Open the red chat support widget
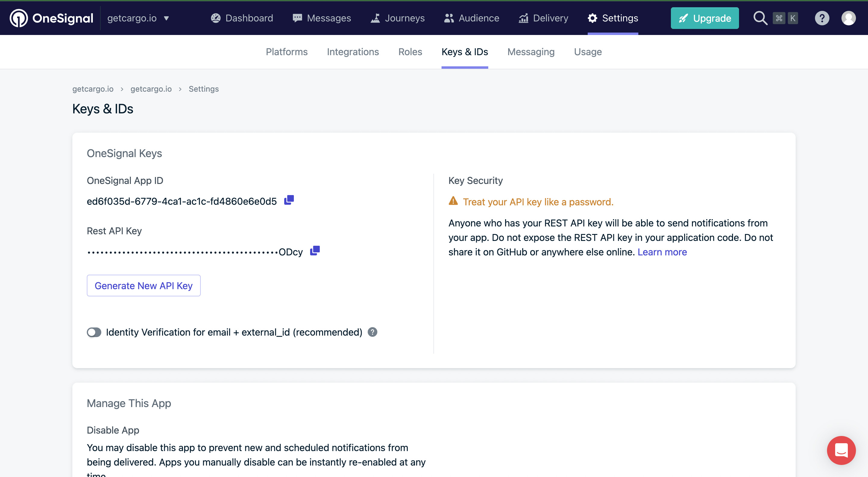Viewport: 868px width, 477px height. coord(841,450)
